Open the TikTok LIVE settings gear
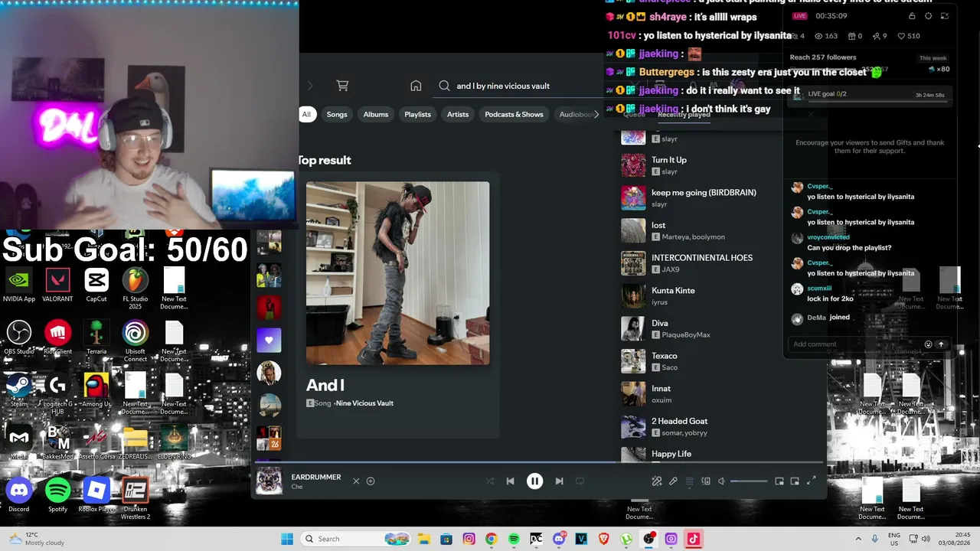Viewport: 980px width, 551px height. tap(928, 16)
